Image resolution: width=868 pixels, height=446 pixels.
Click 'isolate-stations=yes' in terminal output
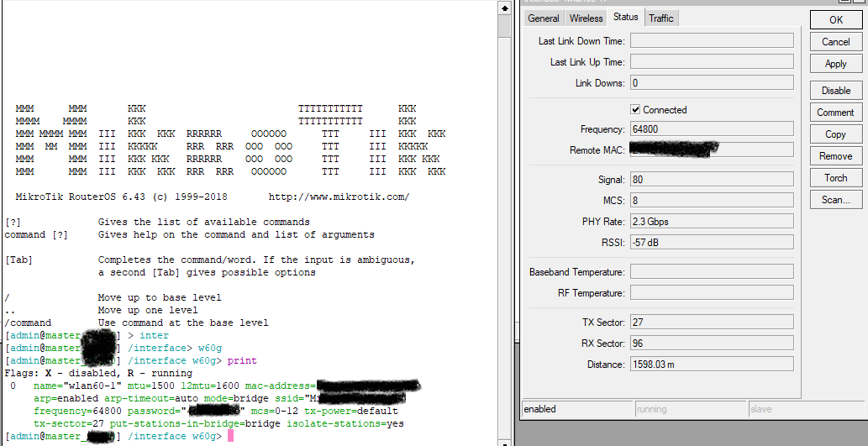click(x=345, y=424)
